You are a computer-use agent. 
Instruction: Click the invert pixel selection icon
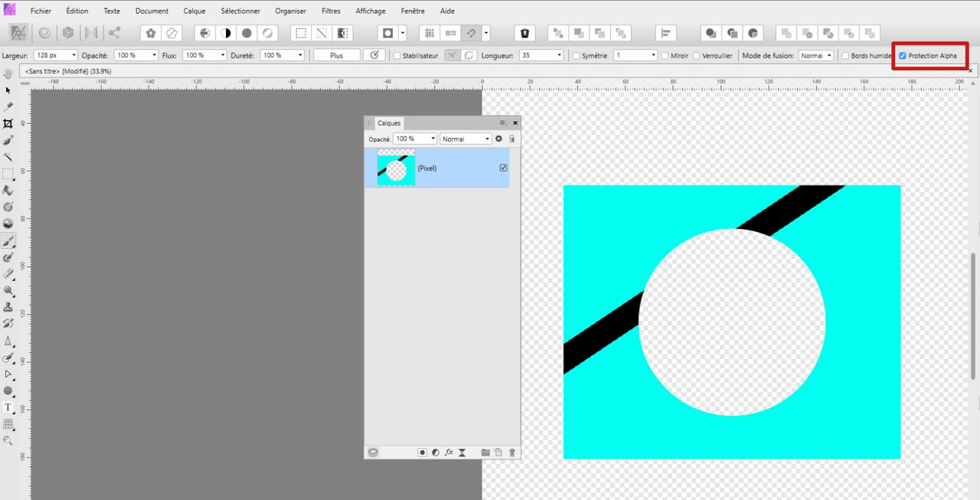point(343,33)
